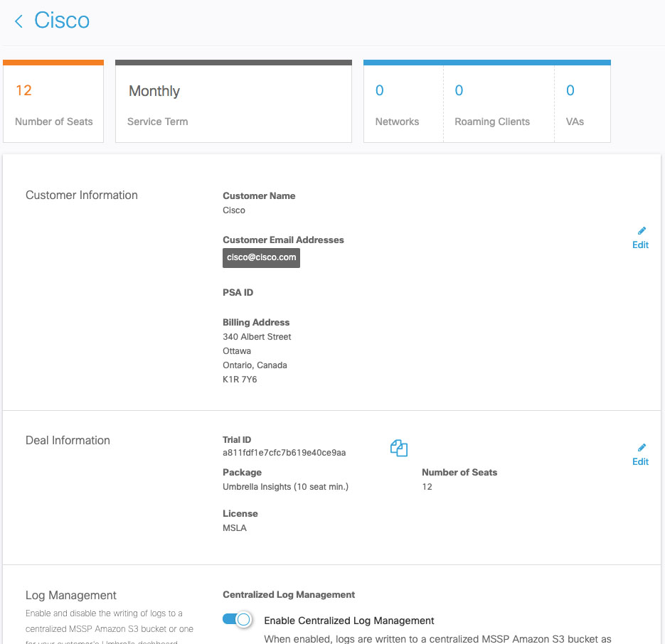Click the Umbrella Insights (10 seat min.) package text
Screen dimensions: 665x644
[285, 487]
